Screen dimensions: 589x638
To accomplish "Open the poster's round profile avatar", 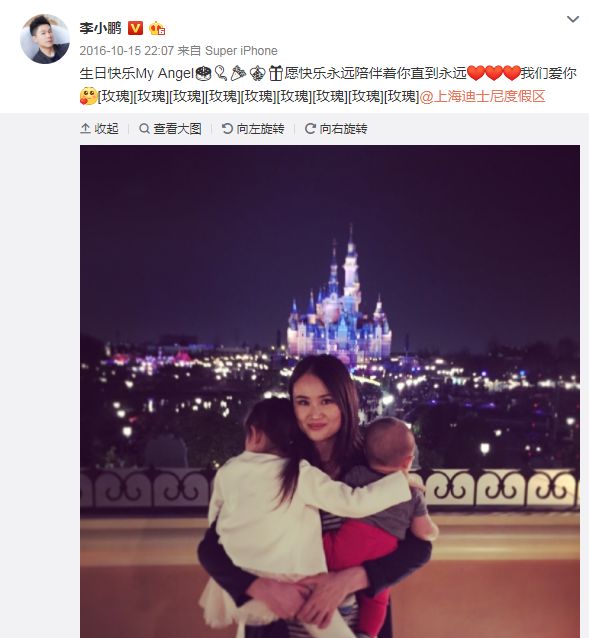I will click(45, 39).
